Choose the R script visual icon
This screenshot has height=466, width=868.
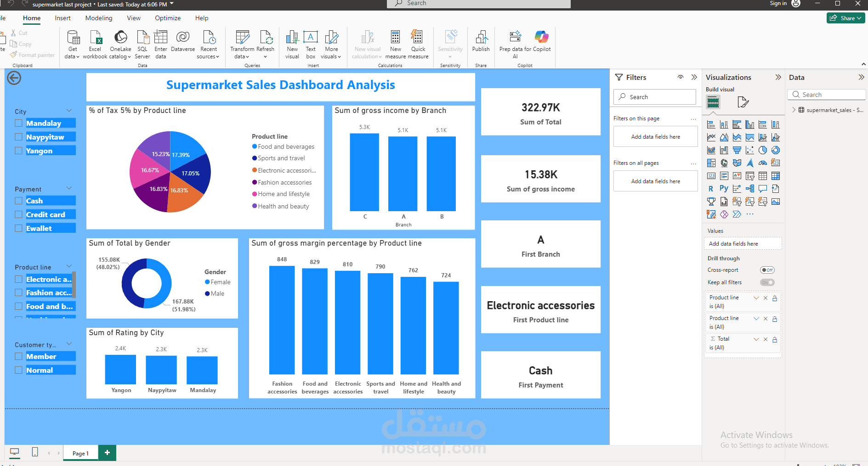tap(710, 188)
